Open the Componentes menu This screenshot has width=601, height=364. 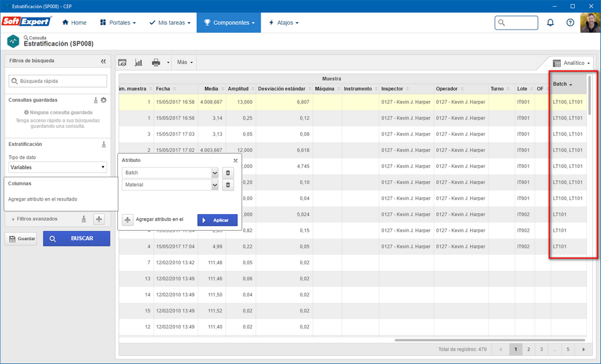point(229,23)
